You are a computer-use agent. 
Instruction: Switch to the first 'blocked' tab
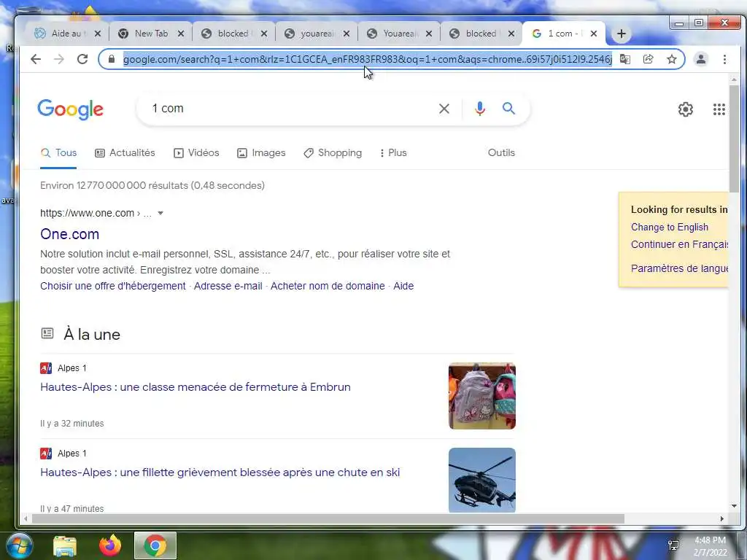[233, 34]
